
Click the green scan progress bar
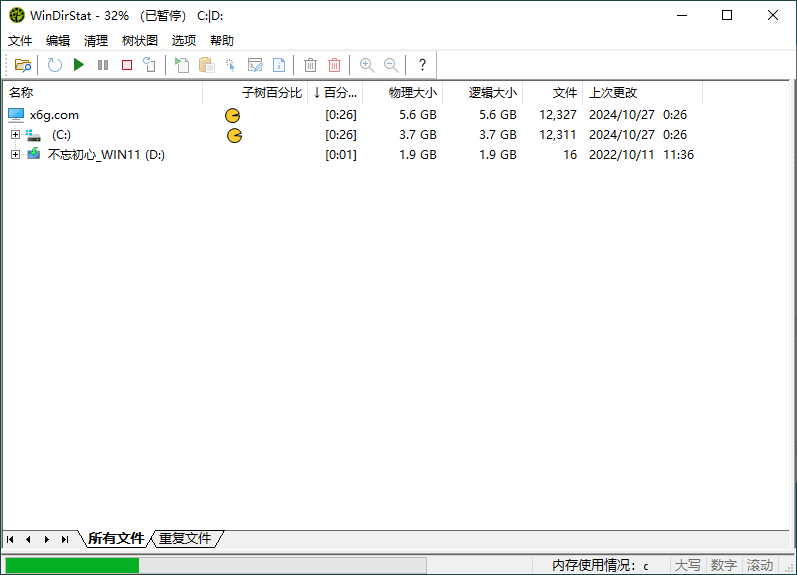coord(72,565)
